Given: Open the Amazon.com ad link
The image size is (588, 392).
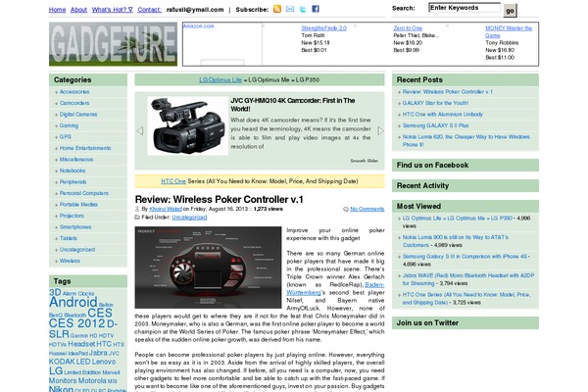Looking at the screenshot, I should click(x=198, y=25).
